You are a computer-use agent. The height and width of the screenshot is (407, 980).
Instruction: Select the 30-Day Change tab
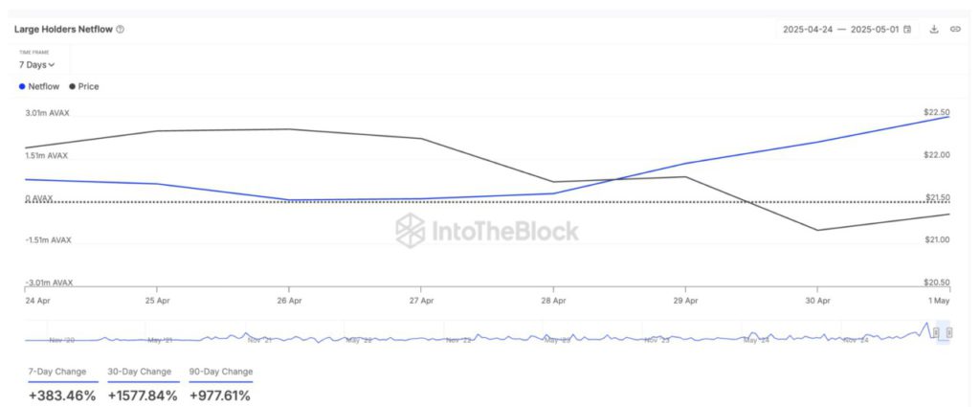140,372
